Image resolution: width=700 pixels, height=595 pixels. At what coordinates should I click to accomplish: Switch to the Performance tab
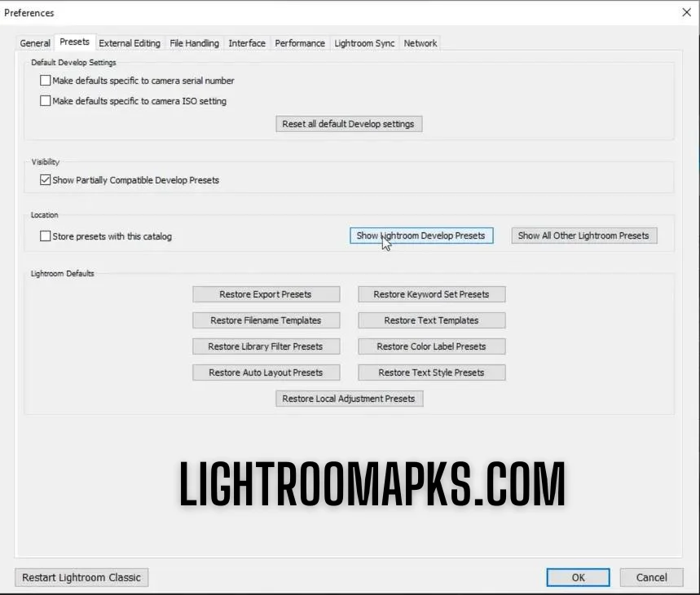point(300,43)
